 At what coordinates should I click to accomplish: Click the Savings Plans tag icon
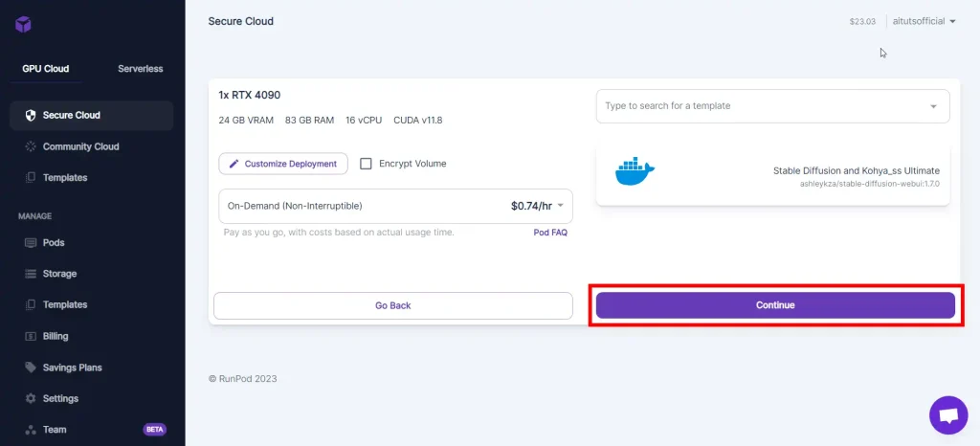pyautogui.click(x=31, y=368)
